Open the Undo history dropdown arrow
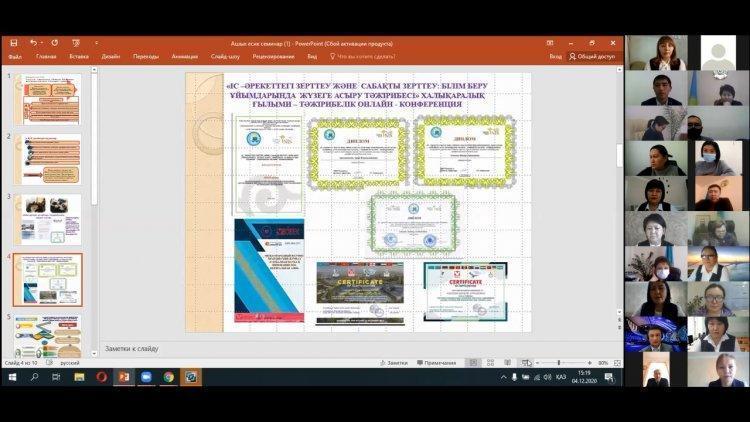The image size is (750, 422). [42, 43]
